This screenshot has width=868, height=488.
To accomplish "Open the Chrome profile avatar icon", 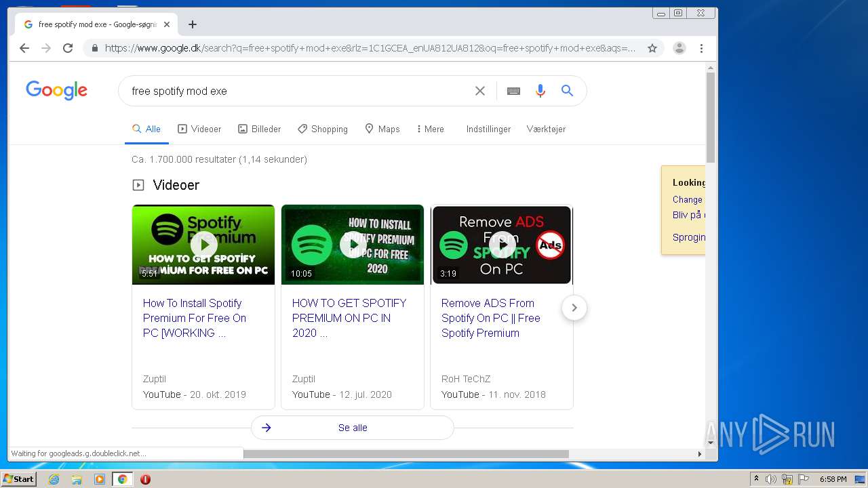I will coord(679,48).
